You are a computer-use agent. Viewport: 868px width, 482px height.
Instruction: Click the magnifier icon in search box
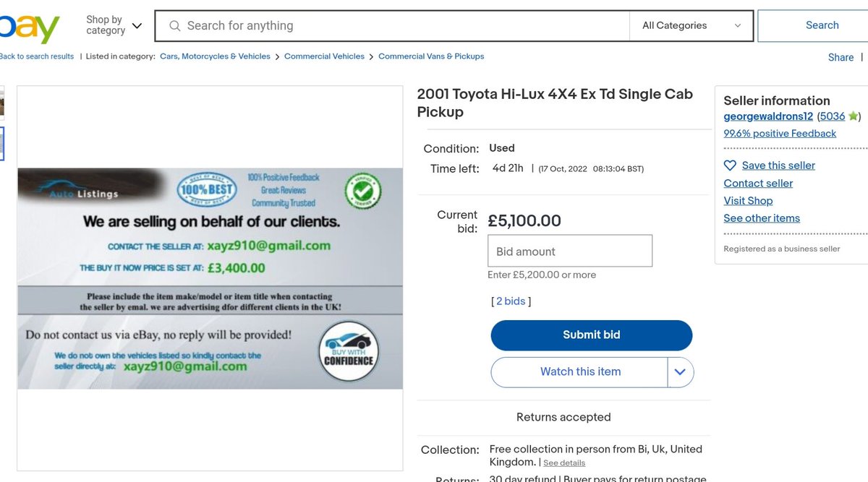174,26
